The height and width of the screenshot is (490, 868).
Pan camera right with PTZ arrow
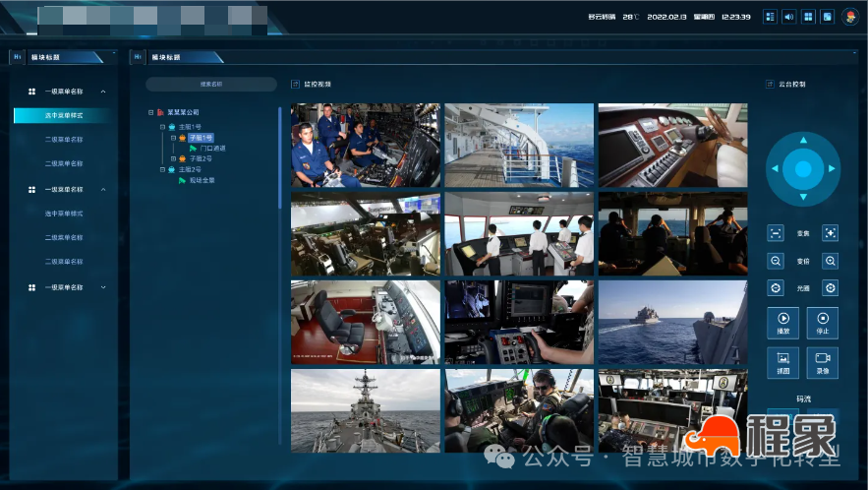coord(831,169)
